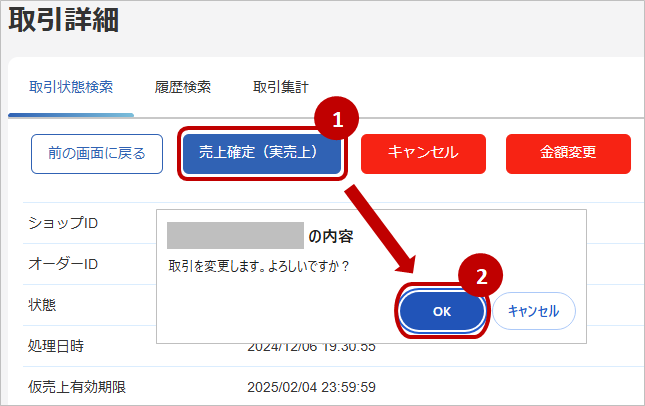Select the date value 2025/02/04 23:59:59
Image resolution: width=645 pixels, height=406 pixels.
[311, 387]
